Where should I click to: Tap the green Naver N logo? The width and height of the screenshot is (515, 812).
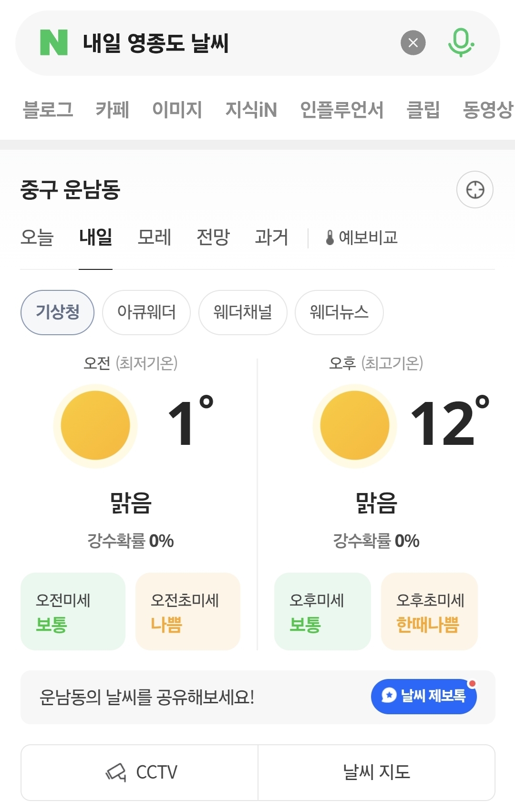(54, 42)
